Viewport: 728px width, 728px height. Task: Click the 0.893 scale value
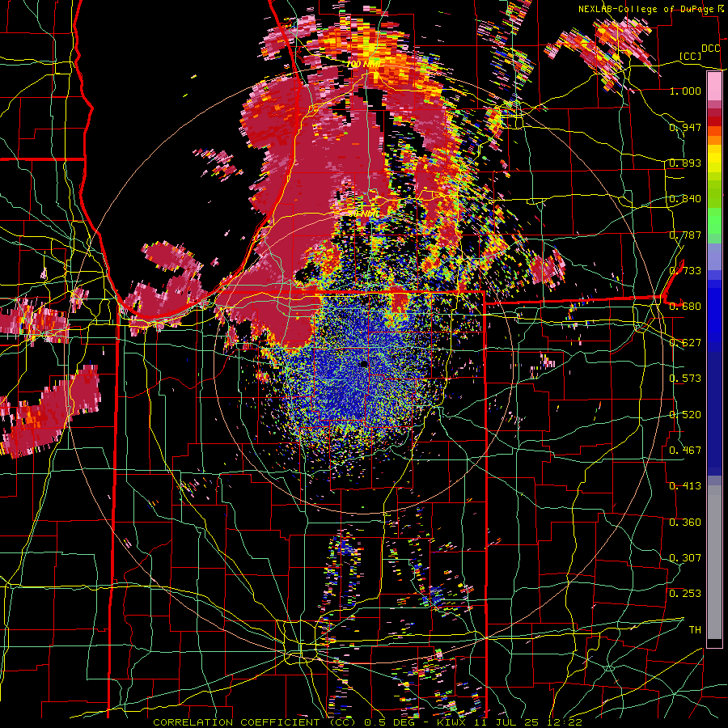(x=685, y=163)
